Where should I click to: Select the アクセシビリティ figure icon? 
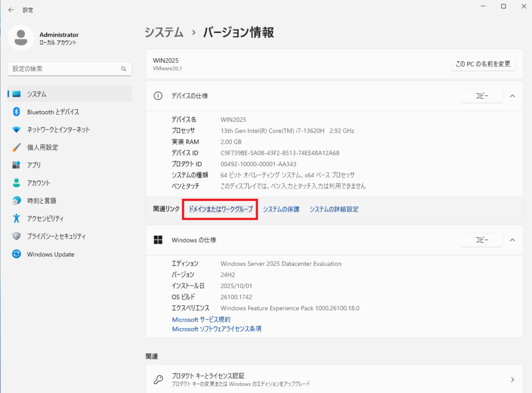(16, 218)
